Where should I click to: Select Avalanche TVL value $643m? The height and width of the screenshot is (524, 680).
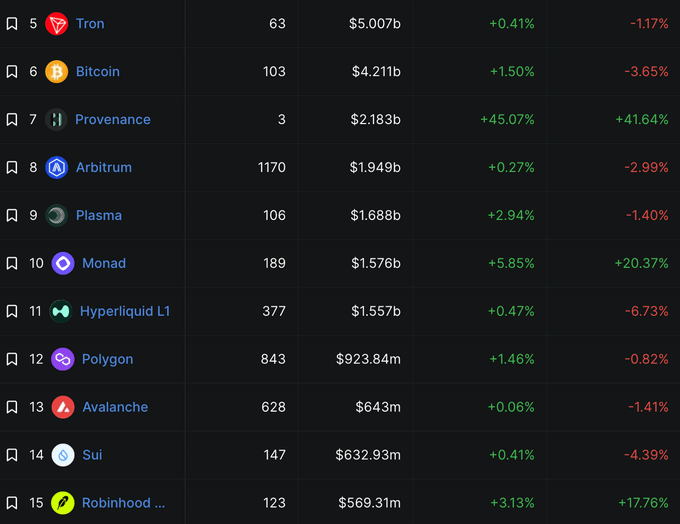378,407
